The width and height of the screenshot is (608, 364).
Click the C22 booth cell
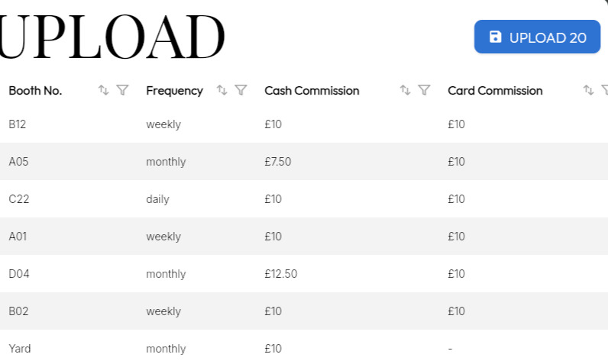pyautogui.click(x=19, y=199)
